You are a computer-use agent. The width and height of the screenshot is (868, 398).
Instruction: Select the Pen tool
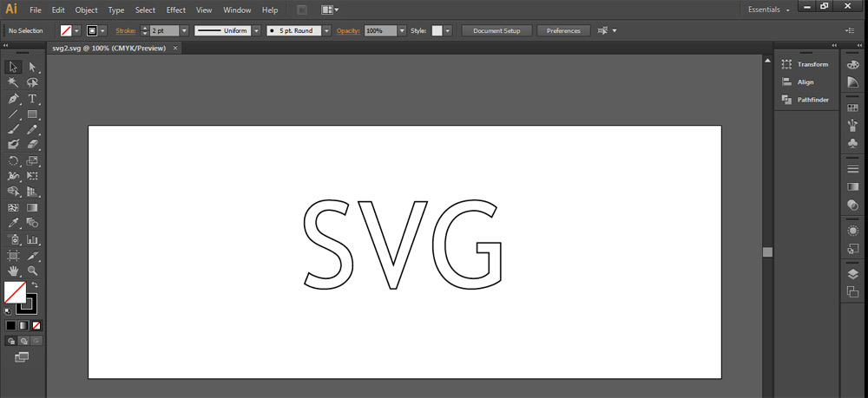[x=14, y=99]
